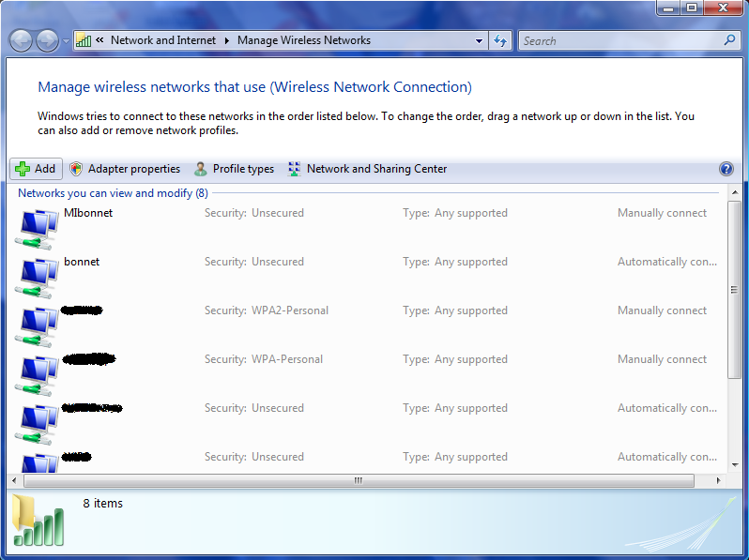Click the signal bars icon in address bar

coord(84,40)
